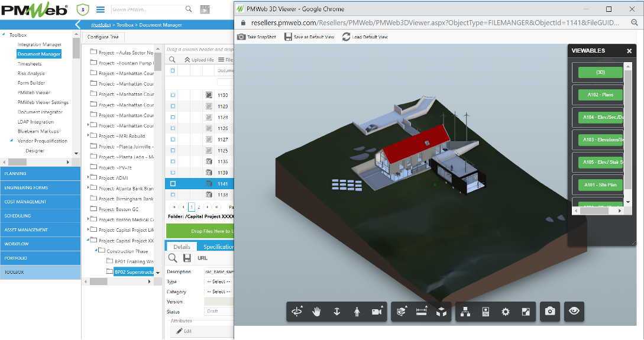Activate the Explode model tool
The image size is (644, 340).
tap(442, 312)
